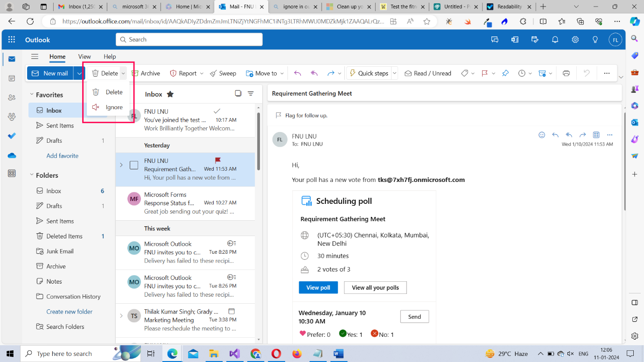
Task: Click Flag for follow up text
Action: point(306,115)
